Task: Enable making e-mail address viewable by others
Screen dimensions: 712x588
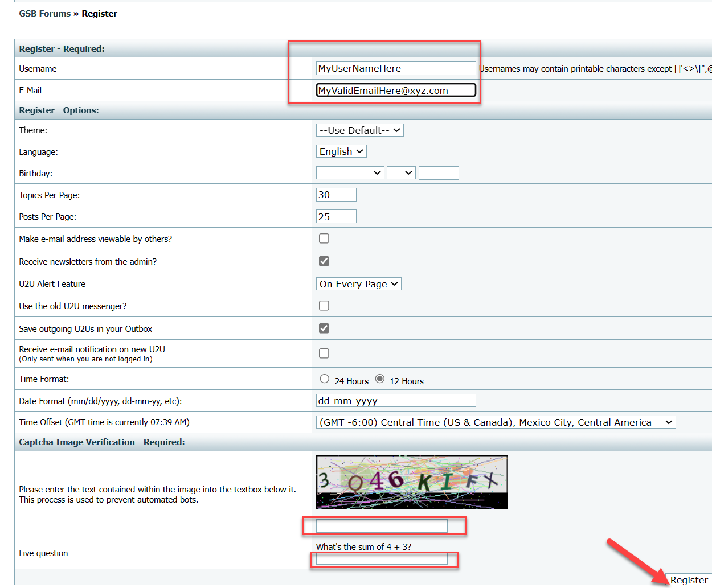Action: (x=324, y=239)
